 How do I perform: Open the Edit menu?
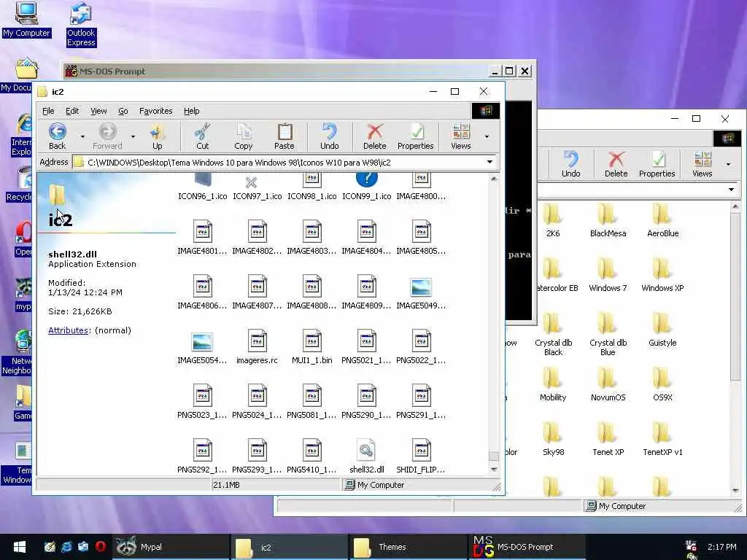(72, 111)
